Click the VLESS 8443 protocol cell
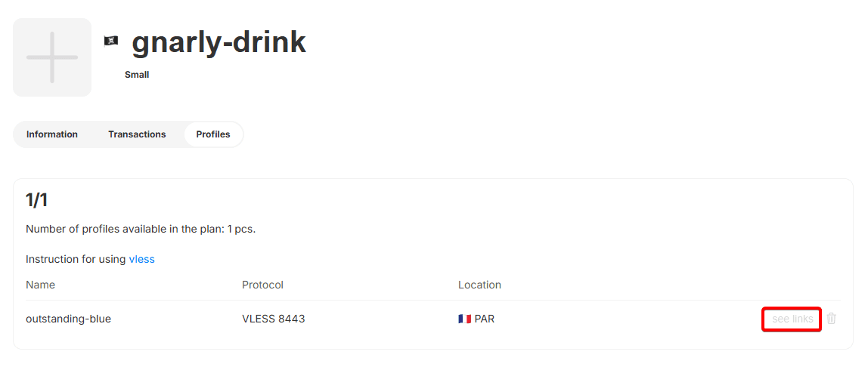This screenshot has width=868, height=367. [x=273, y=319]
